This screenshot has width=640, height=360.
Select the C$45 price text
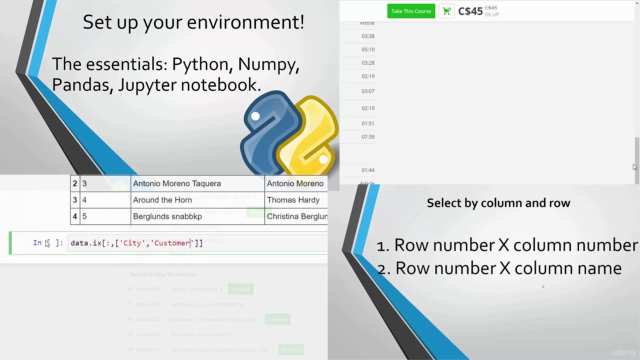(x=470, y=11)
